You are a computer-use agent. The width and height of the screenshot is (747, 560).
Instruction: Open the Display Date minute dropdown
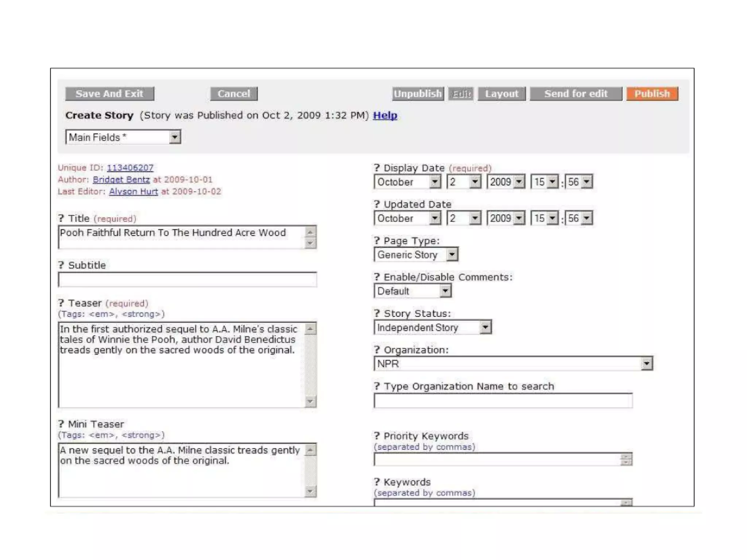pos(579,182)
